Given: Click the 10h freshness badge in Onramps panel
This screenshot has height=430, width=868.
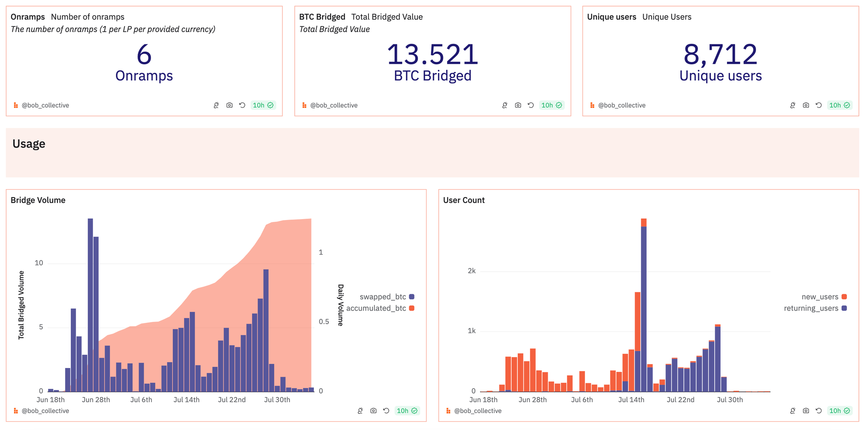Looking at the screenshot, I should coord(263,105).
